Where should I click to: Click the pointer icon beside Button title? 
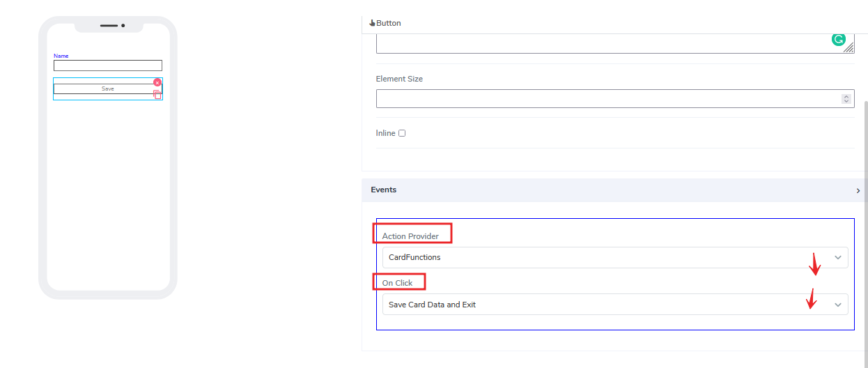[x=372, y=23]
